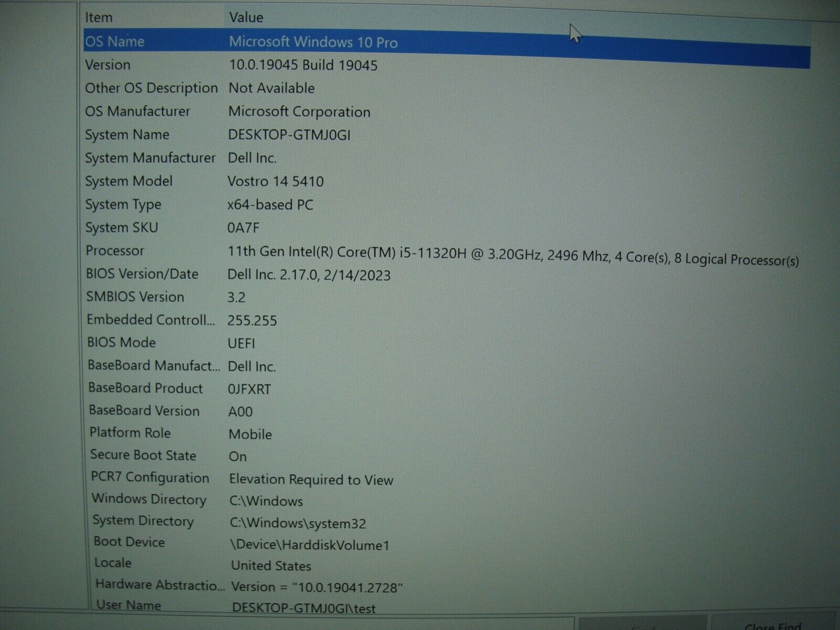840x630 pixels.
Task: Click the Item column header
Action: (x=99, y=17)
